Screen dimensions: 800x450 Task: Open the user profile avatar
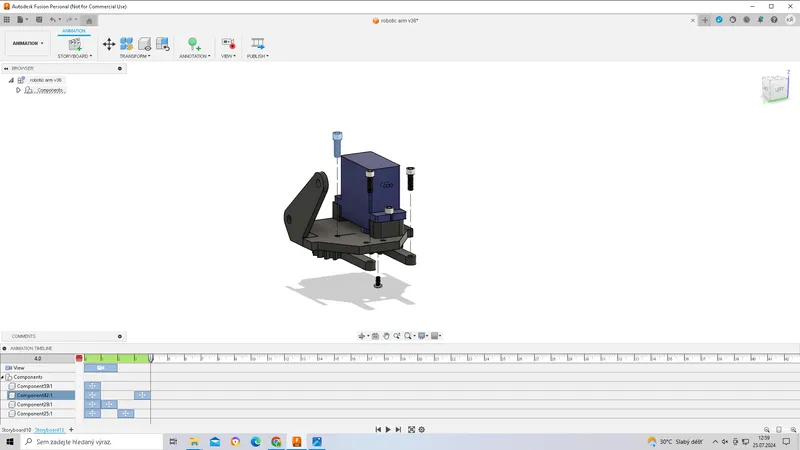tap(790, 20)
